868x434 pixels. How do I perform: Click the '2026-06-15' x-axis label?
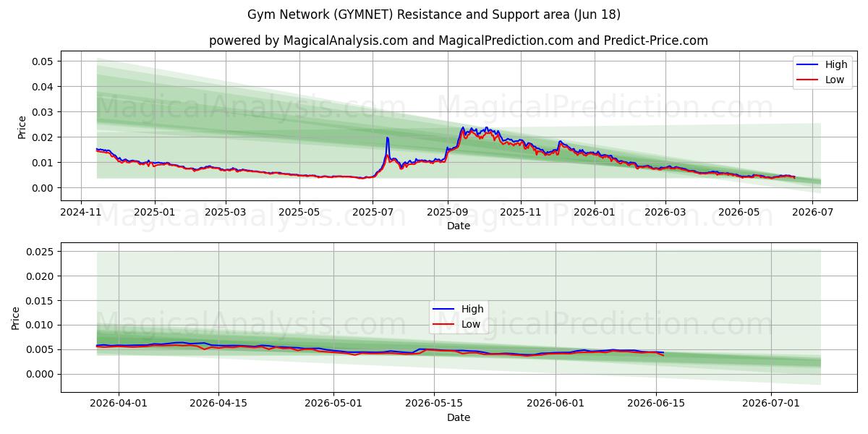pyautogui.click(x=656, y=404)
